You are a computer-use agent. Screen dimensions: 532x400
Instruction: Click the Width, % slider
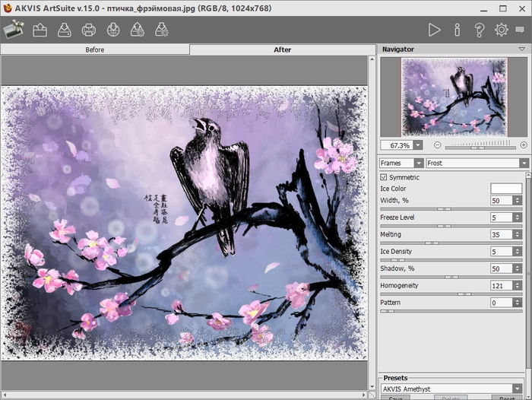pos(451,209)
